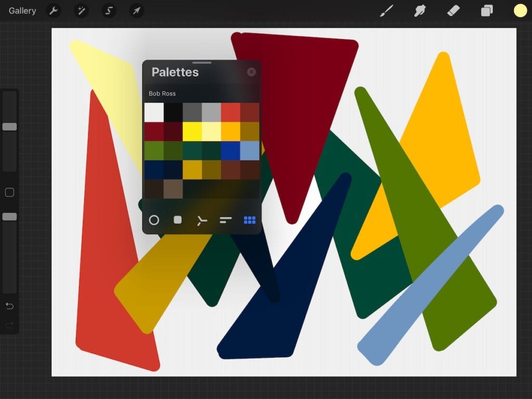Screen dimensions: 532x399
Task: Switch to the Classic color picker
Action: click(177, 220)
